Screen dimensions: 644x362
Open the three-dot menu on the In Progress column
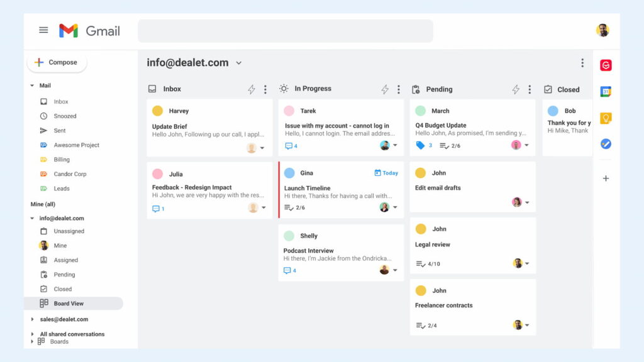(398, 89)
